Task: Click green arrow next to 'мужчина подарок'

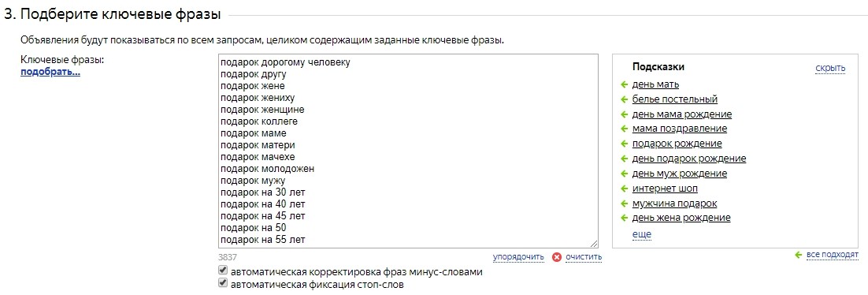Action: point(625,204)
